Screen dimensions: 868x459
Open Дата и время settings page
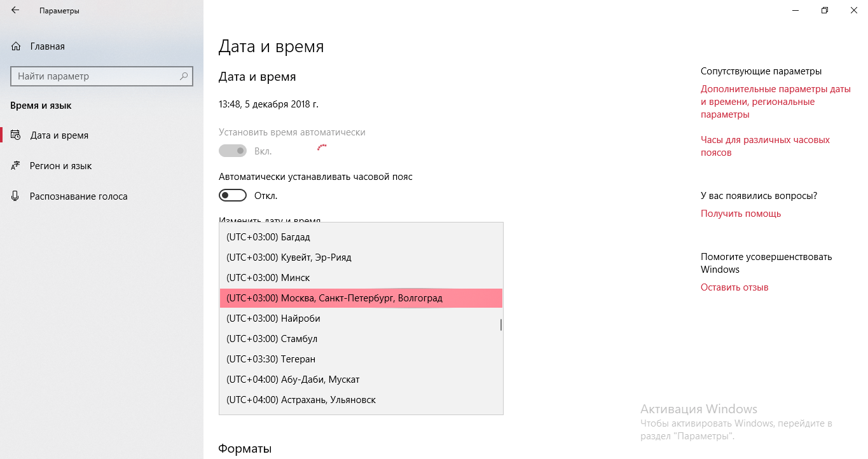[102, 135]
